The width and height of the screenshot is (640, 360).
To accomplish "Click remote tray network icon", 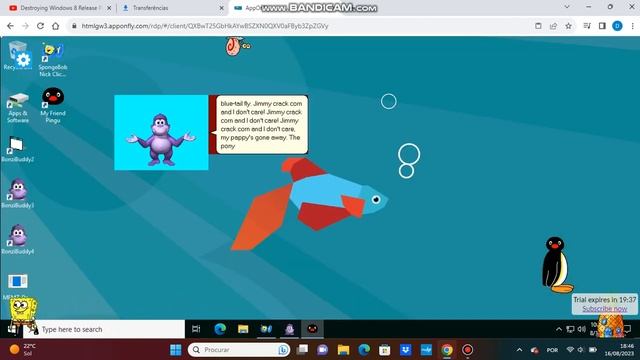I will 570,329.
